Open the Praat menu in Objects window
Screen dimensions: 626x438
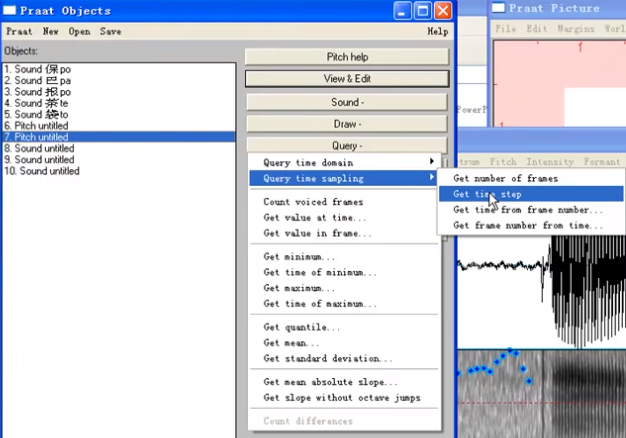[19, 32]
